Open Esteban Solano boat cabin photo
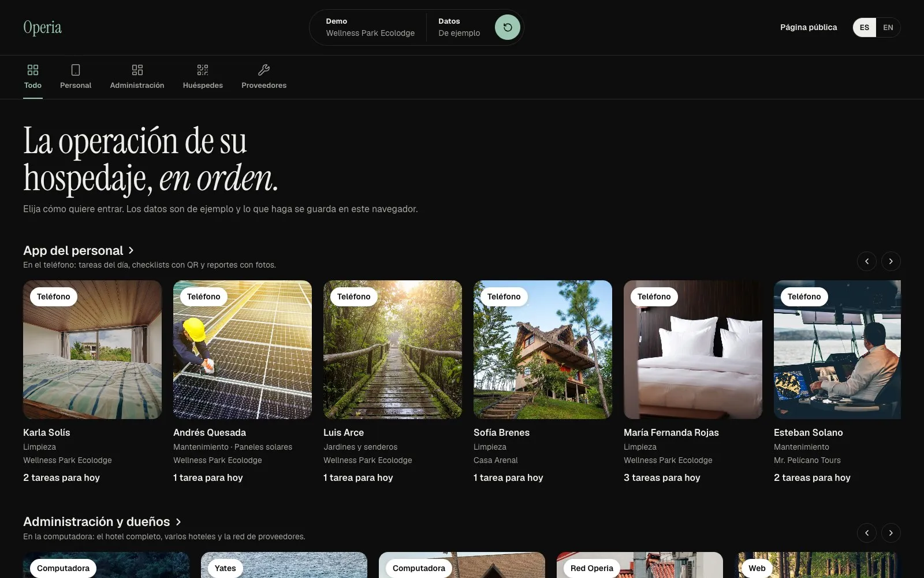 click(x=837, y=350)
